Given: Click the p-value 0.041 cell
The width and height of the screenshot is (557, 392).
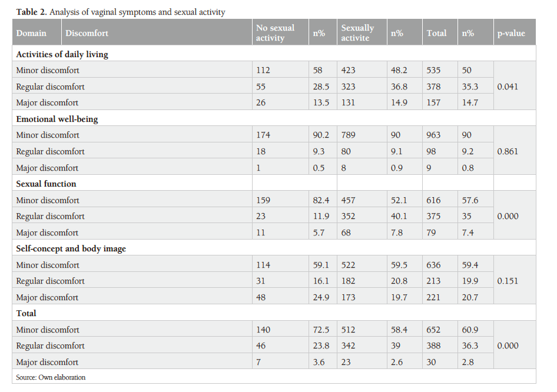Looking at the screenshot, I should [508, 87].
